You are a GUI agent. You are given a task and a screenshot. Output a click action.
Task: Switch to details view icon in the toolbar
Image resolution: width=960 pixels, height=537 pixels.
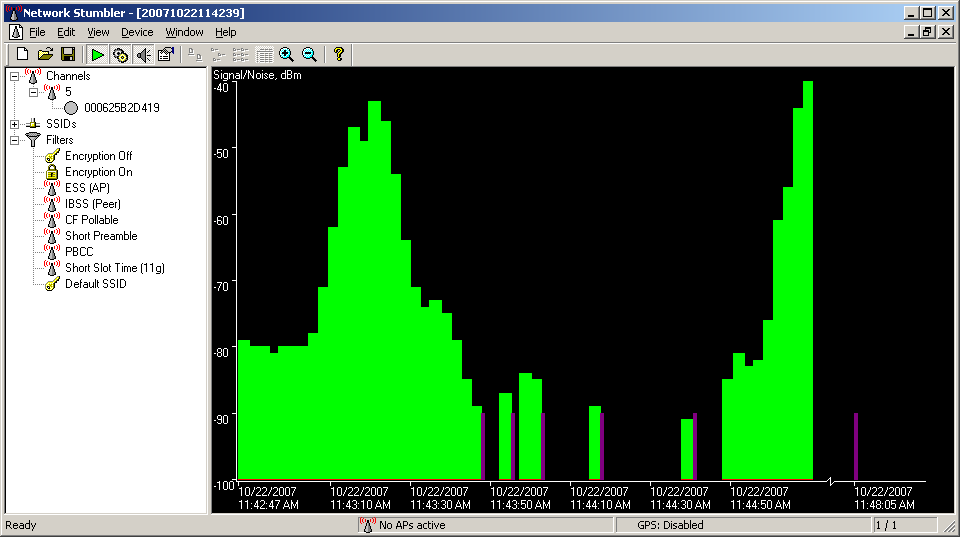[264, 54]
